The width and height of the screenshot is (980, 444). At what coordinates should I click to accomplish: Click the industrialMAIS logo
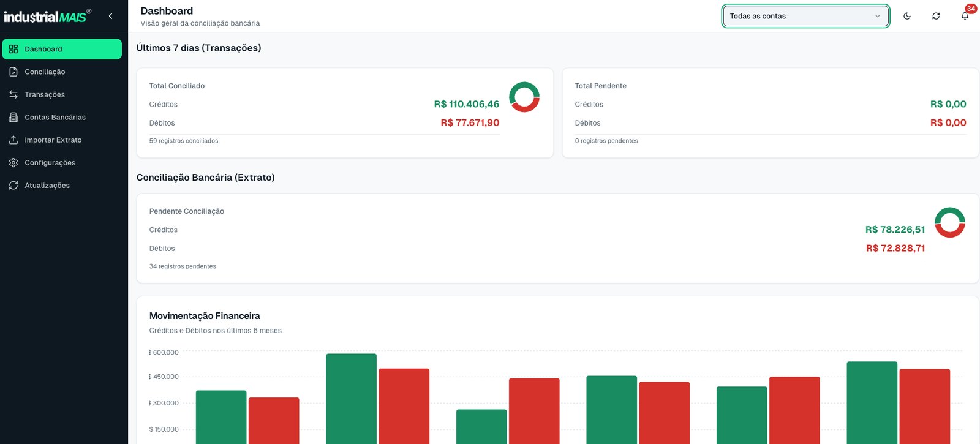tap(48, 16)
